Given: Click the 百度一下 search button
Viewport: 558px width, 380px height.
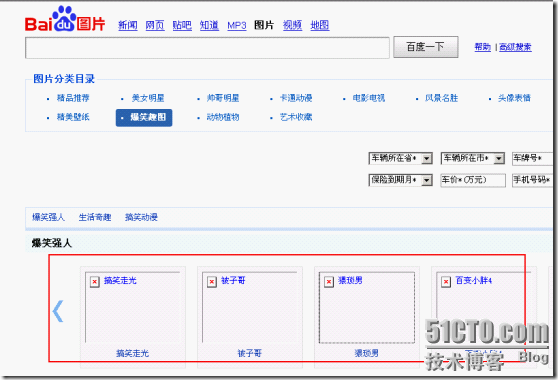Looking at the screenshot, I should 426,47.
